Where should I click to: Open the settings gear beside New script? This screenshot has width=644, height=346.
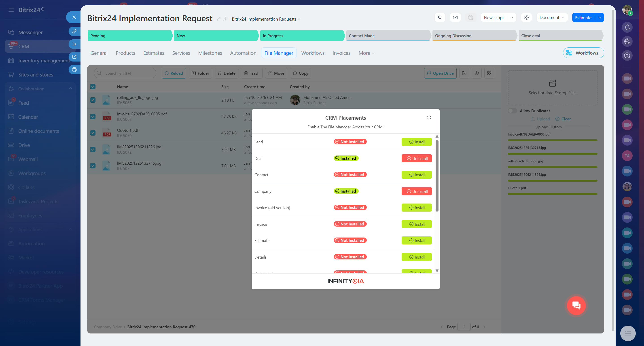526,17
